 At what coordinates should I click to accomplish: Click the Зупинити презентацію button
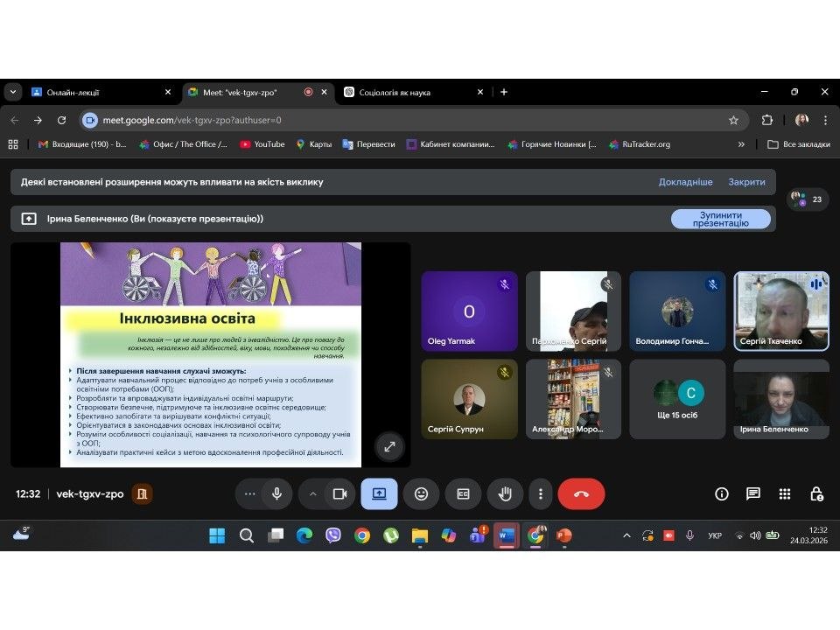pyautogui.click(x=720, y=219)
